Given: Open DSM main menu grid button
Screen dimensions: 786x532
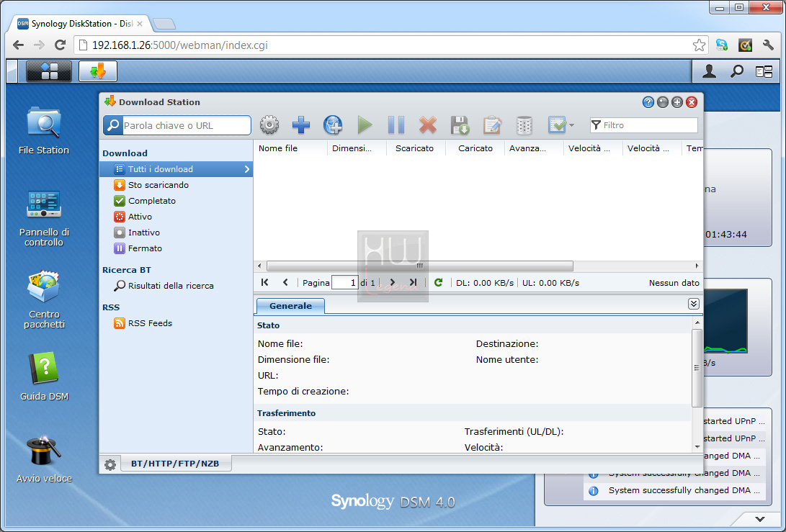Looking at the screenshot, I should (48, 71).
